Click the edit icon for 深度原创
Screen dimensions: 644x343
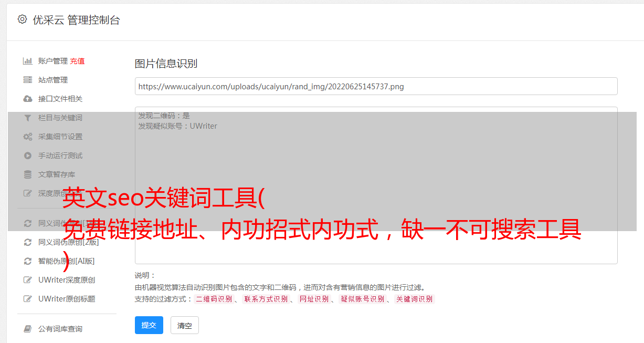28,193
